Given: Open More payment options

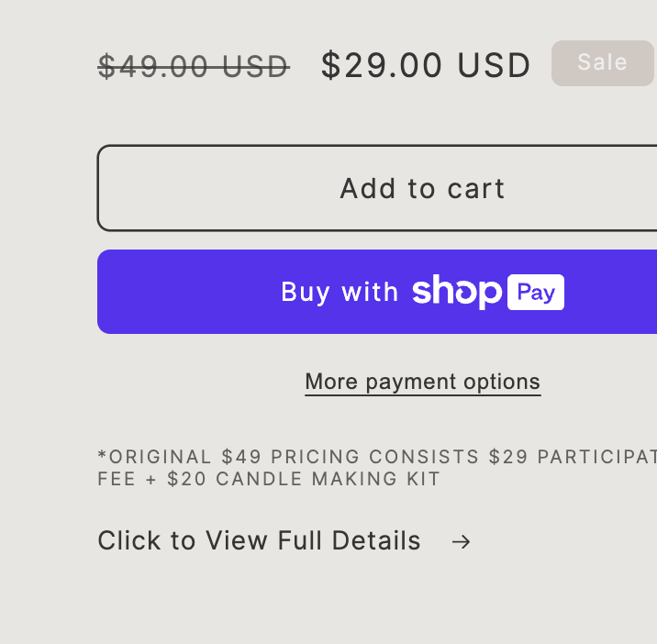Looking at the screenshot, I should 422,382.
